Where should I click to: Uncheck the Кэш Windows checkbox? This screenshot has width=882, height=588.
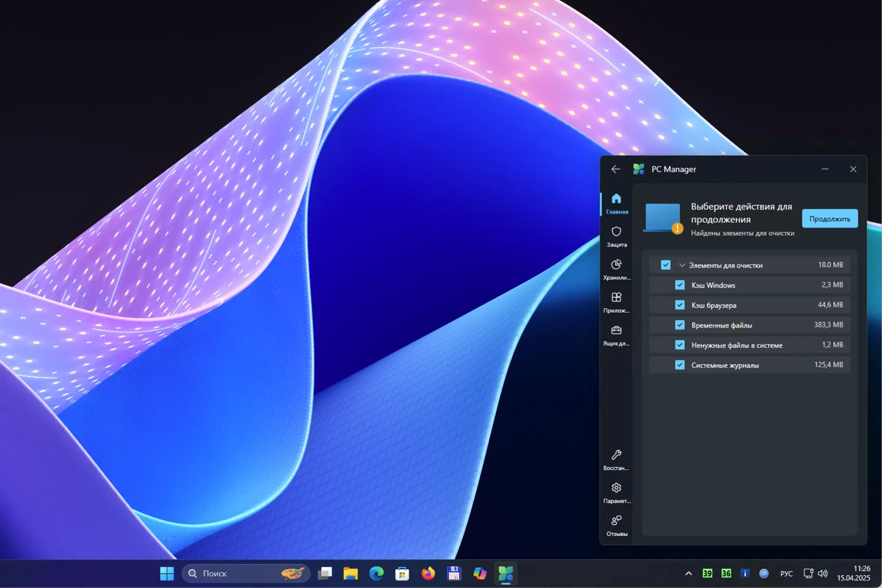[680, 285]
